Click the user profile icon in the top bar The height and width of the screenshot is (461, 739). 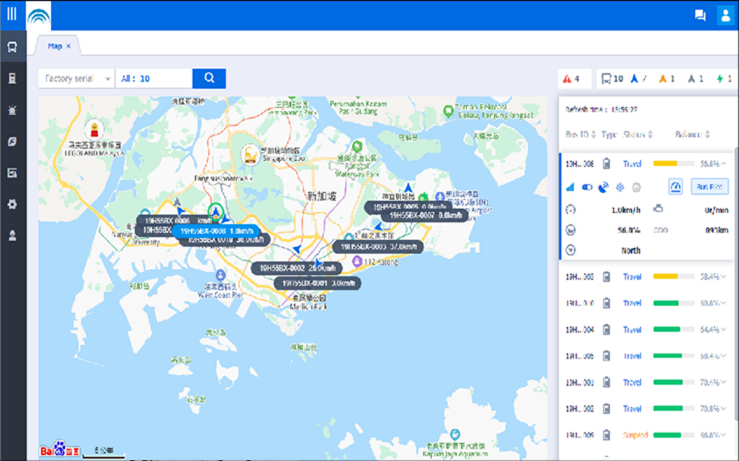[x=725, y=15]
